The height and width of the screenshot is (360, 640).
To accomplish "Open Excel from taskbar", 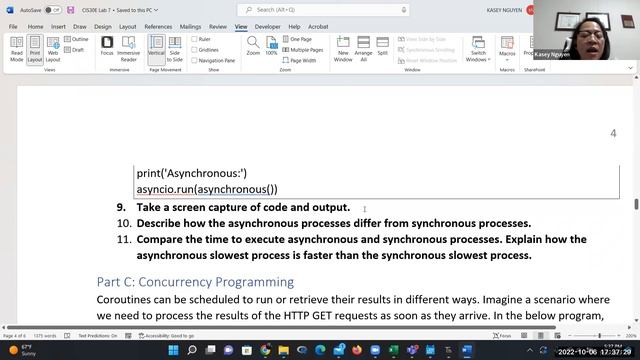I will click(393, 350).
